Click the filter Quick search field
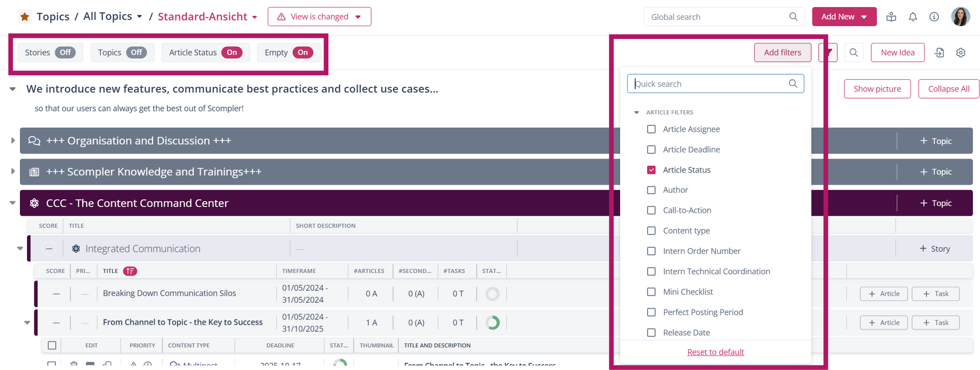The width and height of the screenshot is (980, 370). (x=709, y=84)
